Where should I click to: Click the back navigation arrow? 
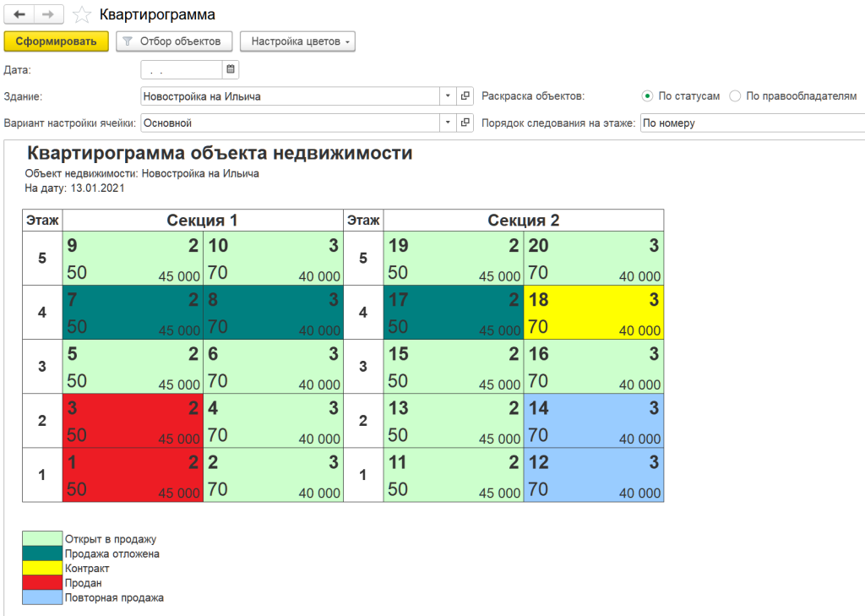click(x=19, y=15)
